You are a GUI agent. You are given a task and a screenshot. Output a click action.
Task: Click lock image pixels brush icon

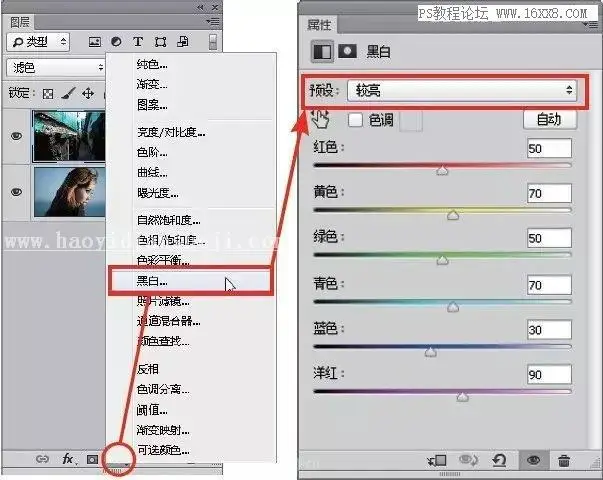click(x=68, y=93)
